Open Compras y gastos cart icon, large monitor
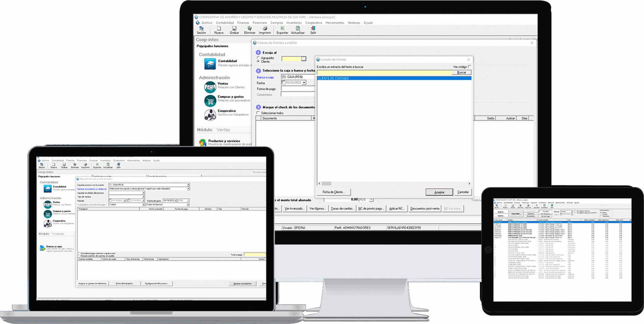The height and width of the screenshot is (324, 644). pyautogui.click(x=210, y=101)
